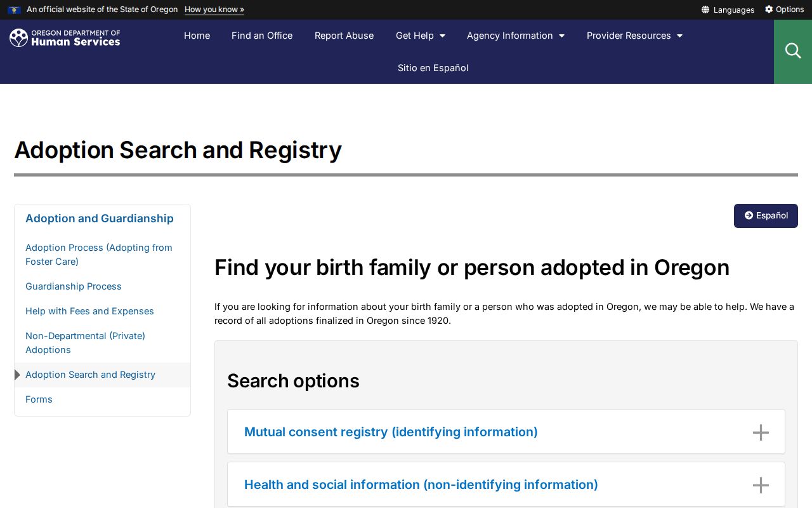Click the Adoption Search and Registry page title

(x=178, y=150)
